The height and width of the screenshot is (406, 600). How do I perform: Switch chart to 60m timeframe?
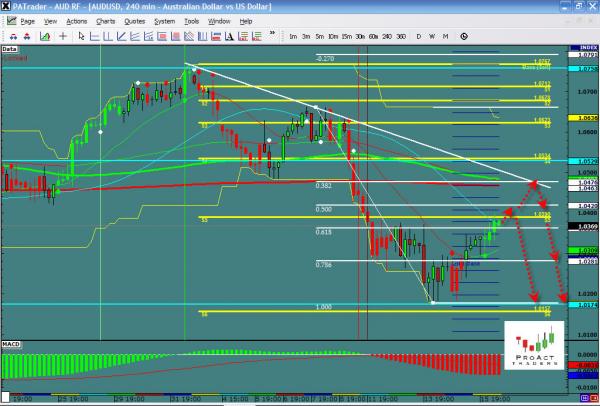tap(372, 36)
